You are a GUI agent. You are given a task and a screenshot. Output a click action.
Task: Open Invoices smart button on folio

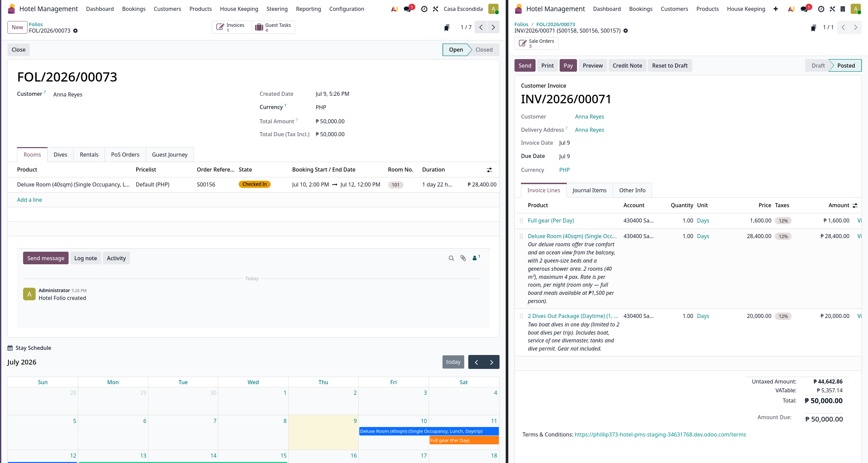coord(232,27)
